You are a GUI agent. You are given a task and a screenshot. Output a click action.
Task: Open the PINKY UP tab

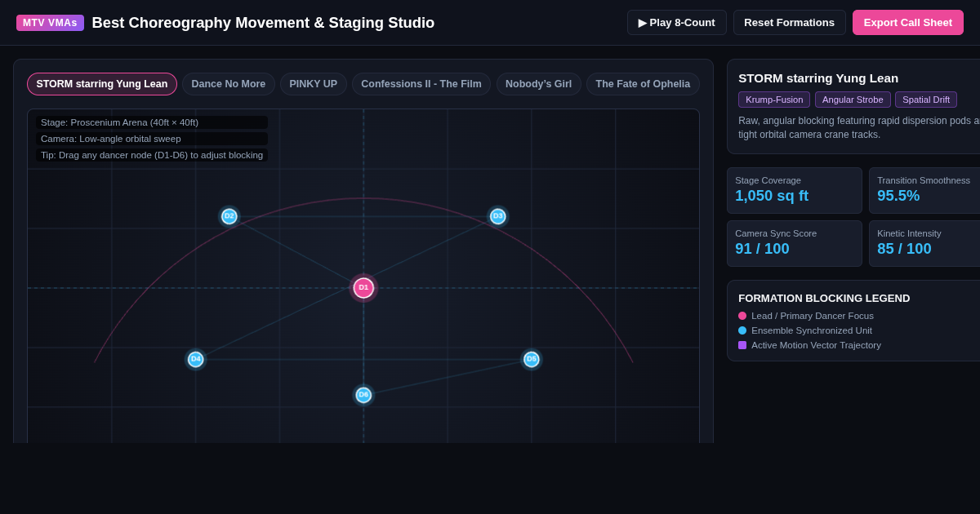coord(314,84)
